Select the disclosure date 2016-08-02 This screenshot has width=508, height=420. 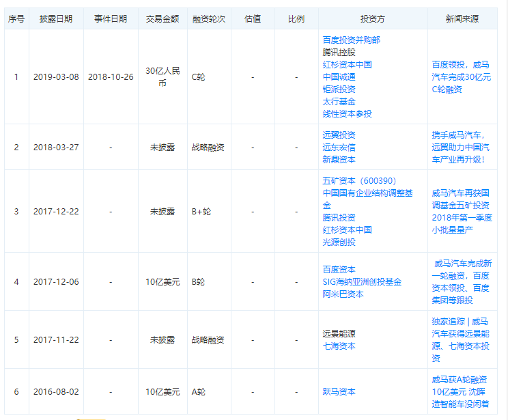pyautogui.click(x=56, y=391)
